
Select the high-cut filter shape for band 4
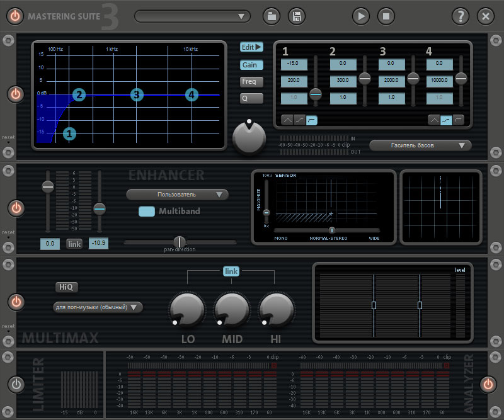pyautogui.click(x=459, y=120)
